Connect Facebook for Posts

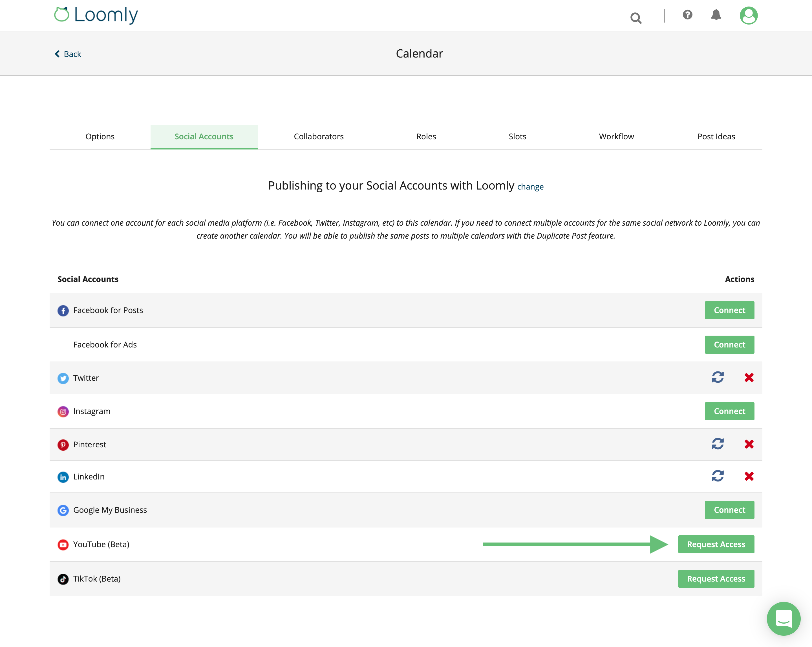[x=729, y=310]
